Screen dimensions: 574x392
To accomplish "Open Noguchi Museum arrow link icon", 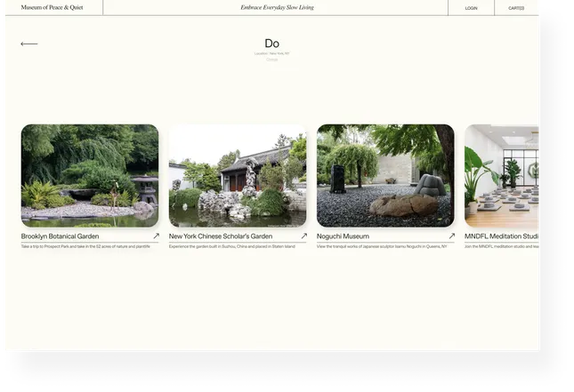I will (452, 236).
